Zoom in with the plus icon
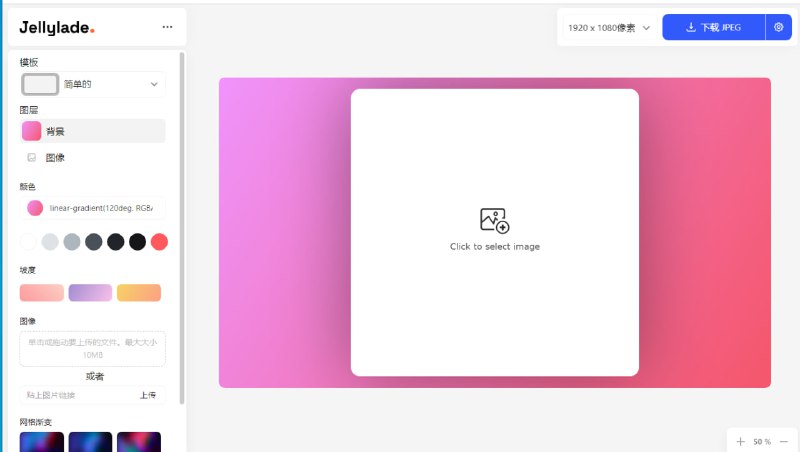Screen dimensions: 800x452 (740, 441)
